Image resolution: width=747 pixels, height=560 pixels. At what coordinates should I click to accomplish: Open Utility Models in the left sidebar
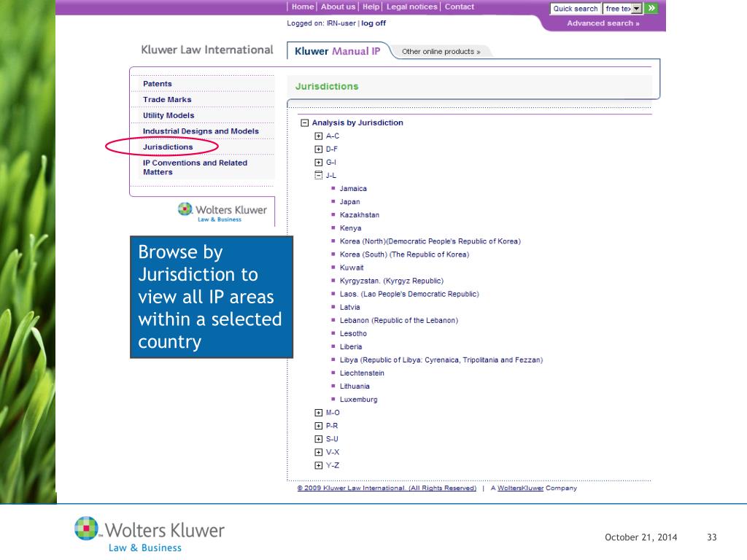click(169, 115)
